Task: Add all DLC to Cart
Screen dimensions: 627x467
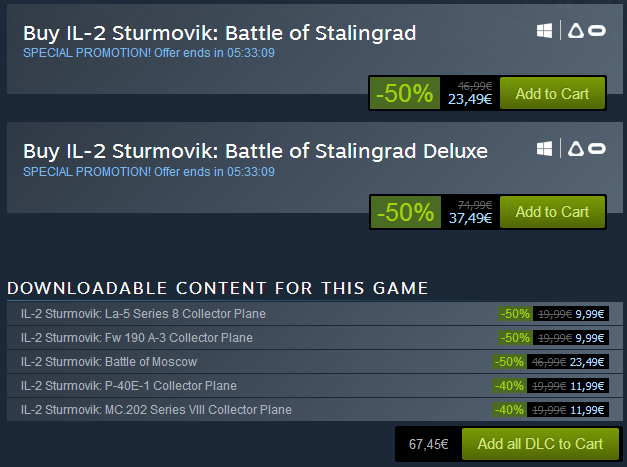Action: (x=540, y=444)
